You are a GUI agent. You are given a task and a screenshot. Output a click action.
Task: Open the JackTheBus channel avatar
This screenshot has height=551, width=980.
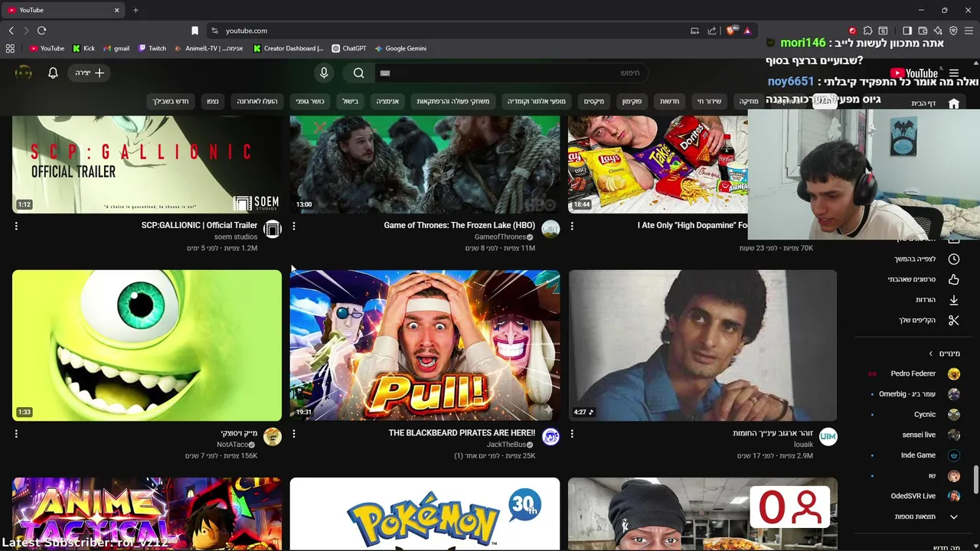pos(550,437)
